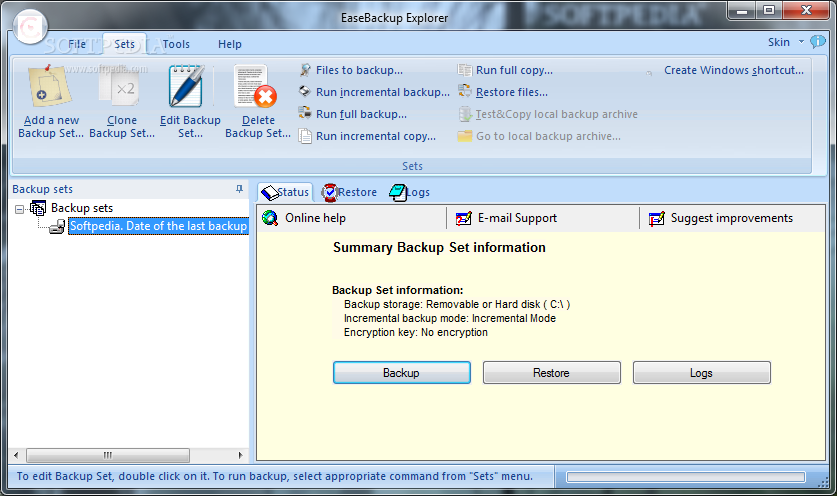The image size is (837, 496).
Task: Click the Incremental backup mode line
Action: pyautogui.click(x=450, y=318)
